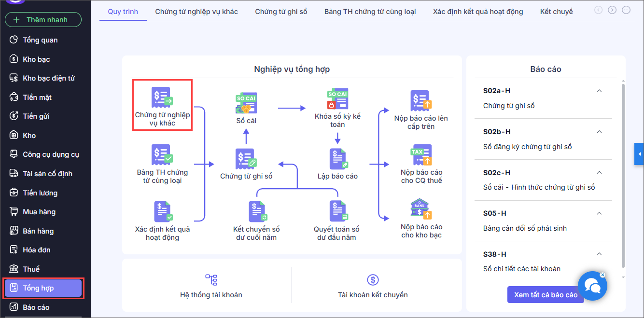The height and width of the screenshot is (318, 644).
Task: Click the report list scrollbar
Action: [623, 176]
